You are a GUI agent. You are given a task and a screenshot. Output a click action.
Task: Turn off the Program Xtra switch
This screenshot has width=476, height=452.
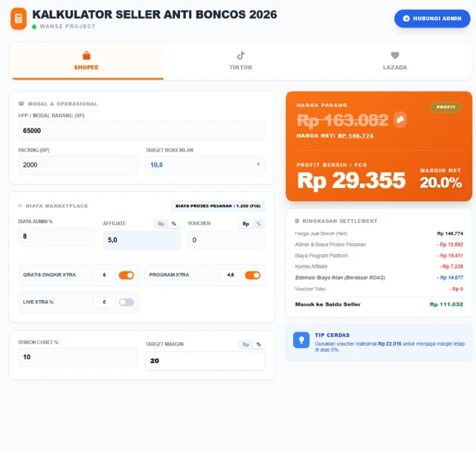click(252, 275)
